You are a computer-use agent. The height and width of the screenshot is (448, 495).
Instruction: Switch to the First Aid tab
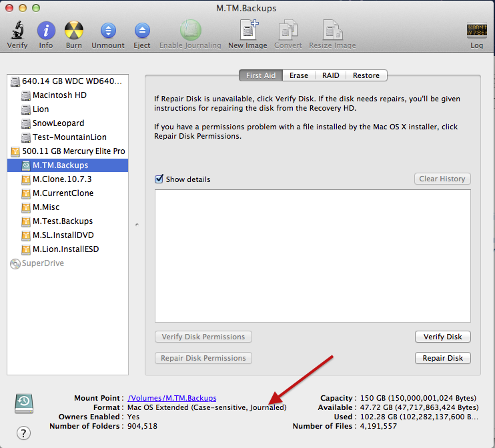261,75
